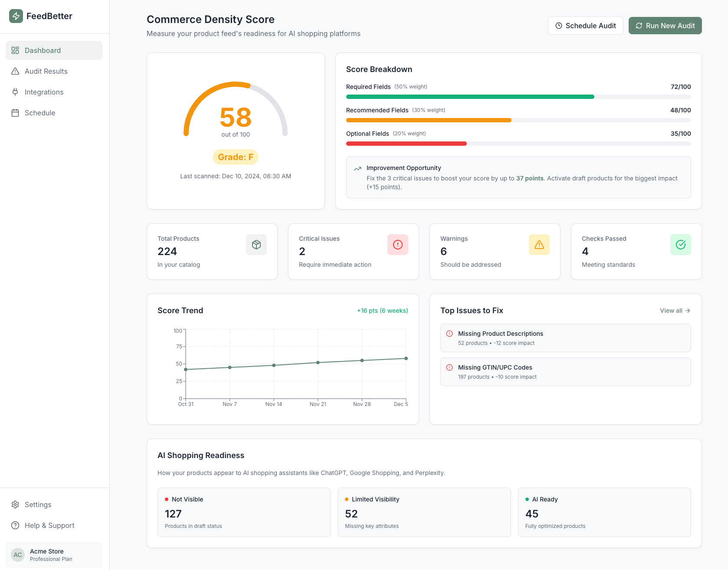
Task: Open the Integrations section from sidebar
Action: point(44,92)
